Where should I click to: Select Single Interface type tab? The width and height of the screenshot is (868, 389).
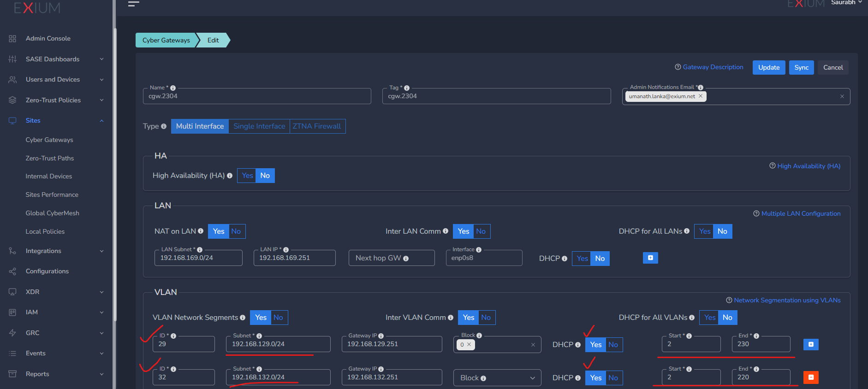coord(259,126)
